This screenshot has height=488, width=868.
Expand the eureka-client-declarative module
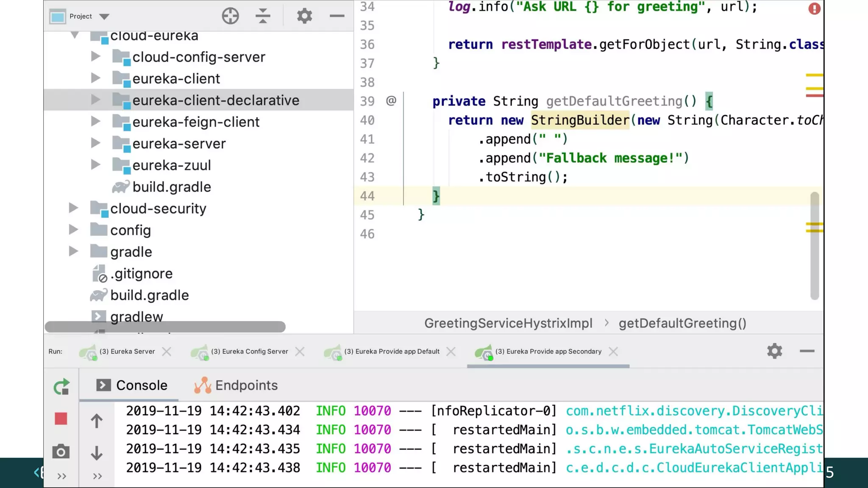pos(96,100)
